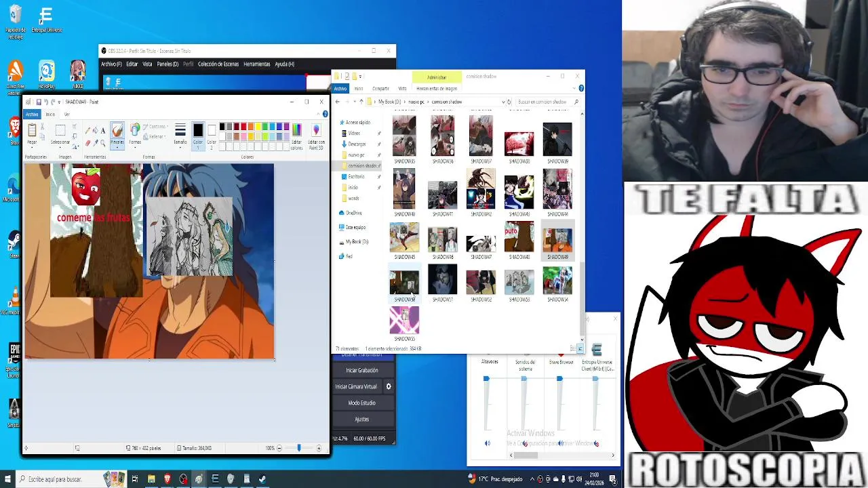868x488 pixels.
Task: Open Descargas in Explorer sidebar
Action: point(357,144)
